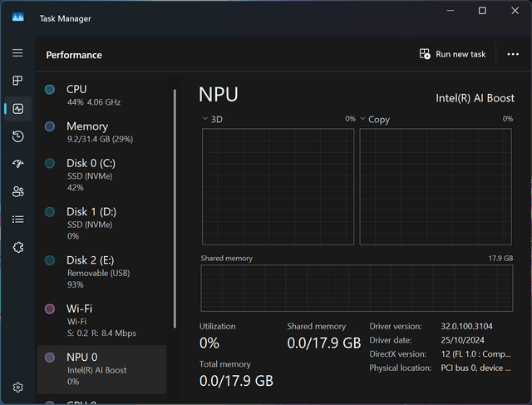Click DirectX version value 12 (FL 1.0
The height and width of the screenshot is (405, 532).
[x=475, y=354]
